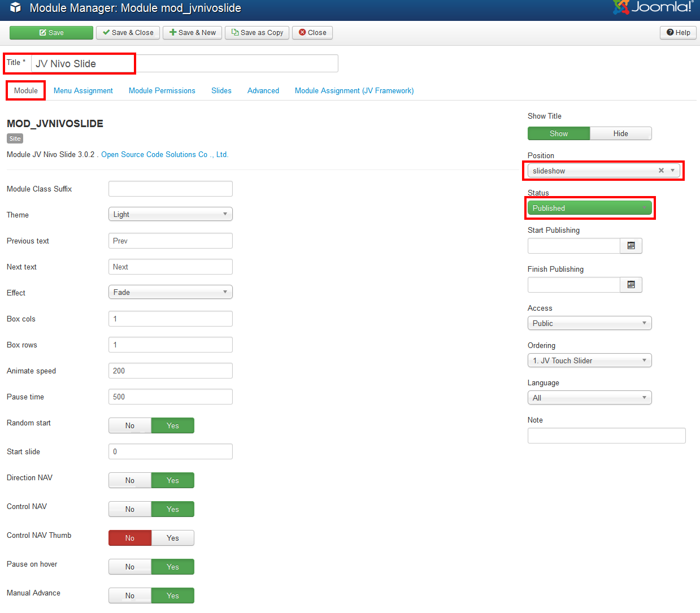Click the Next text field
Screen dimensions: 700x613
tap(171, 267)
